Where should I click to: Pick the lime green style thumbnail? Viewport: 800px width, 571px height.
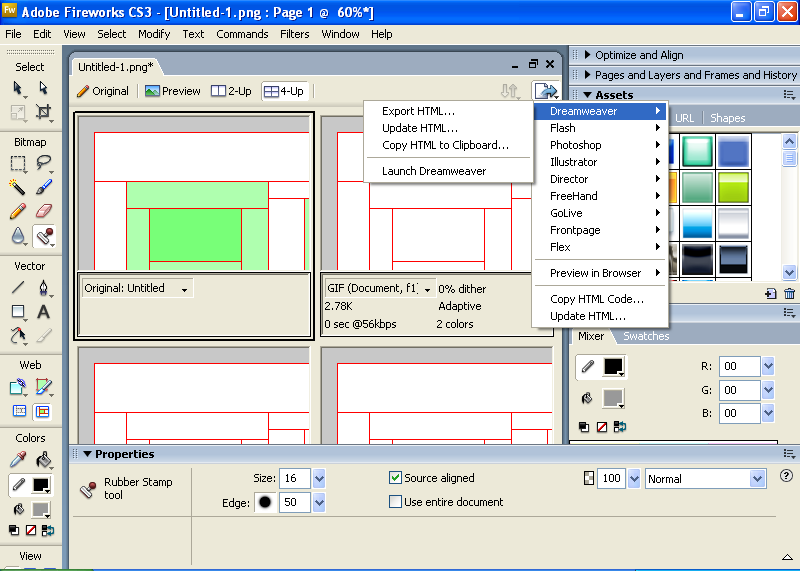pyautogui.click(x=733, y=187)
